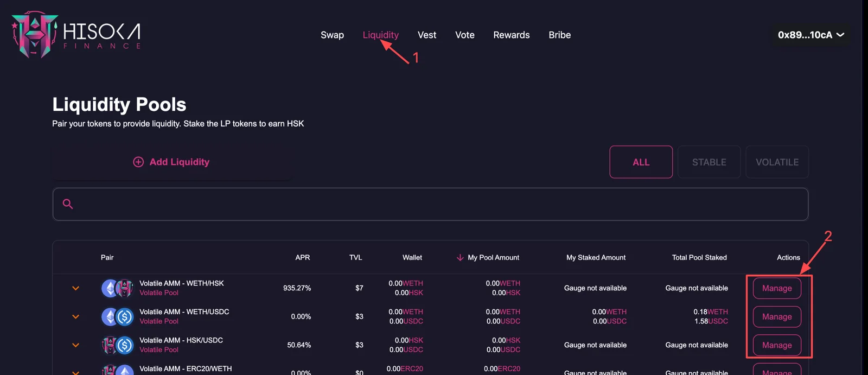Expand the HSK/USDC pool row

(76, 345)
